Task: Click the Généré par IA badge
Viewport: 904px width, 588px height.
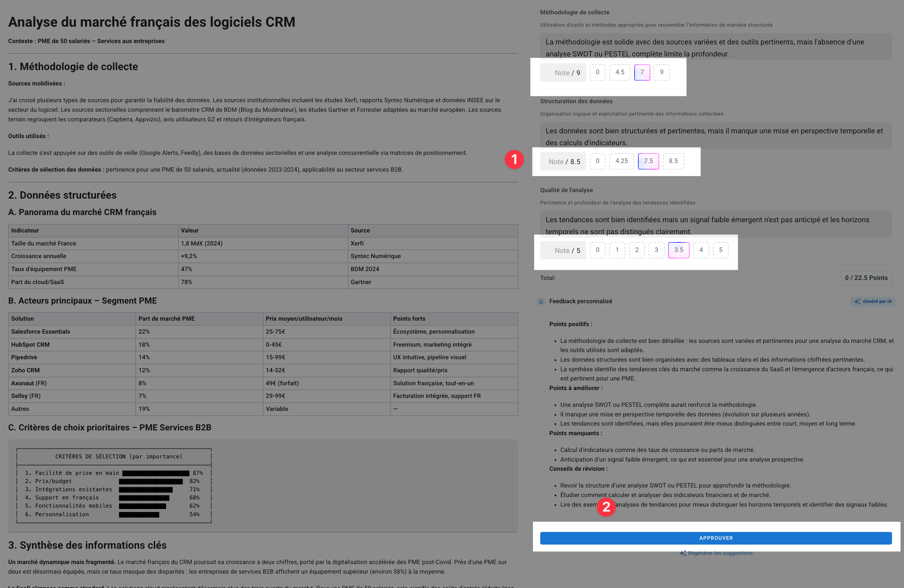Action: [873, 301]
